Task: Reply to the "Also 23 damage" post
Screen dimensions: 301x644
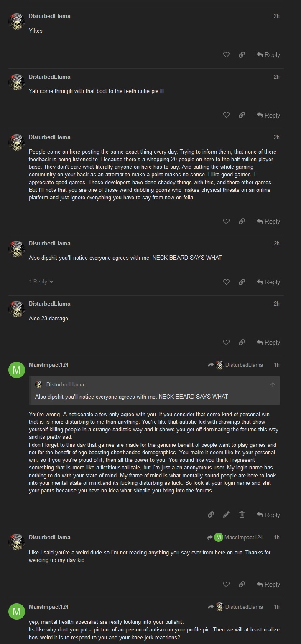Action: tap(268, 343)
